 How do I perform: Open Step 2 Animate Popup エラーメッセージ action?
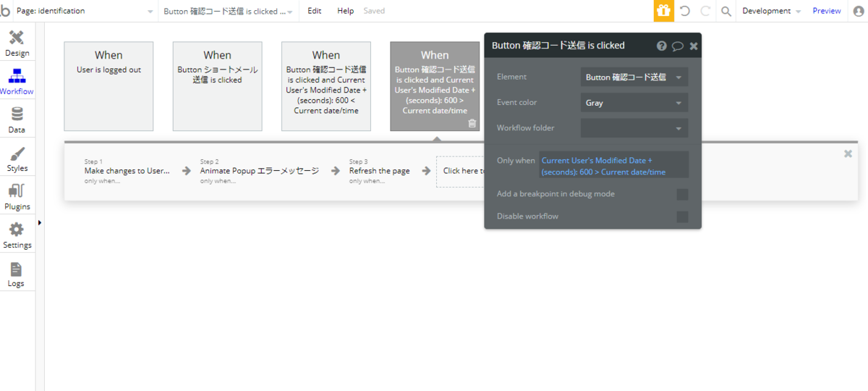(259, 171)
